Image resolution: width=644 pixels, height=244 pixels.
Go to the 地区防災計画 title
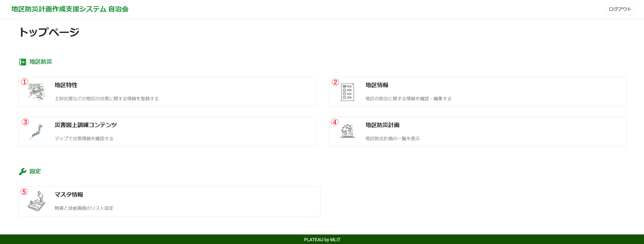pos(382,125)
